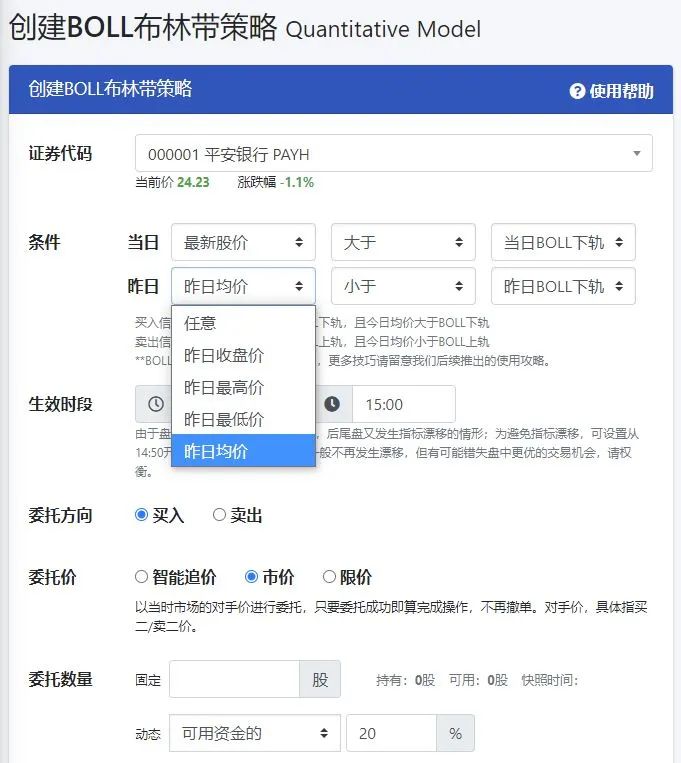This screenshot has width=681, height=763.
Task: Open the 大于 comparison dropdown
Action: pyautogui.click(x=403, y=242)
